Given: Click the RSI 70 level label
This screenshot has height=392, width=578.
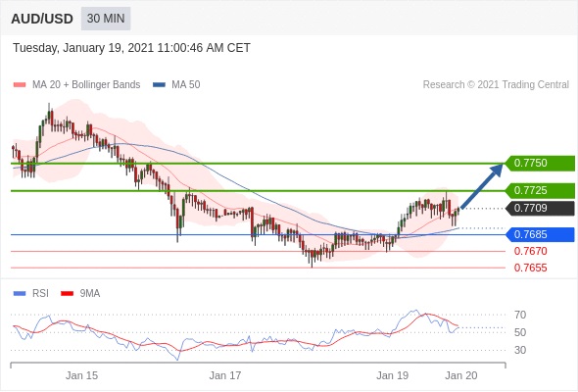Looking at the screenshot, I should [520, 315].
